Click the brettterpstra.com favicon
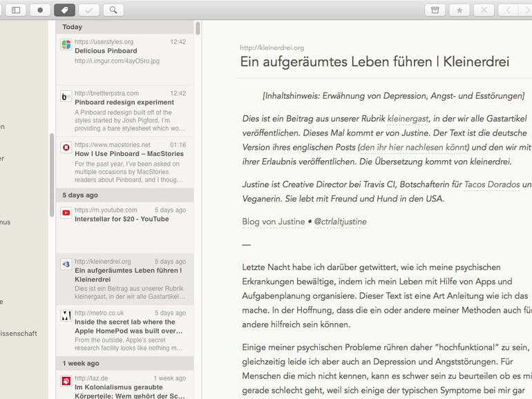The width and height of the screenshot is (532, 399). tap(66, 96)
